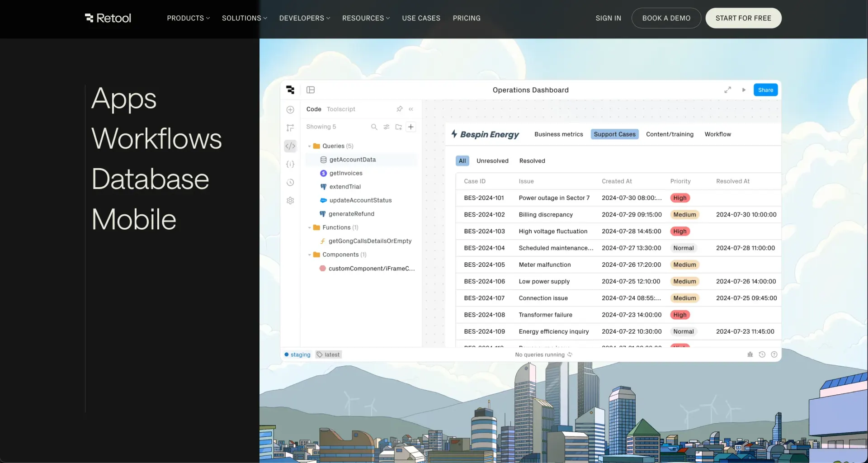Collapse the Code panel with double chevron
This screenshot has height=463, width=868.
tap(411, 109)
